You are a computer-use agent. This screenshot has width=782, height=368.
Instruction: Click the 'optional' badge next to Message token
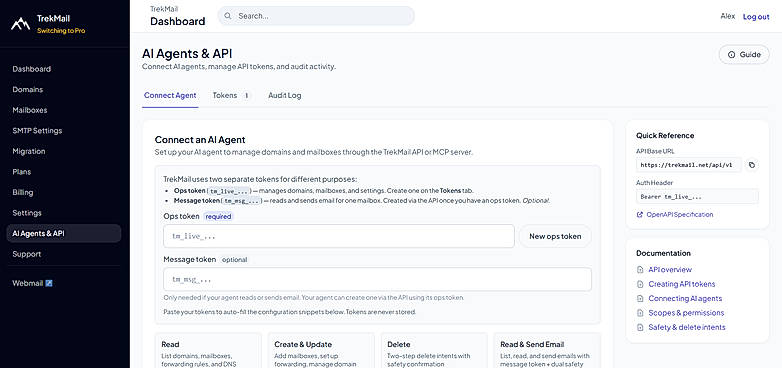pyautogui.click(x=234, y=260)
